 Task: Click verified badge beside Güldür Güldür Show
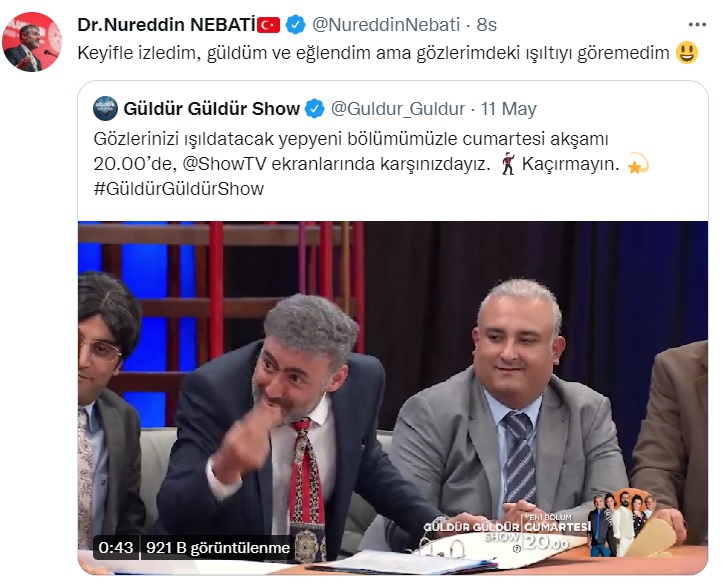(315, 109)
